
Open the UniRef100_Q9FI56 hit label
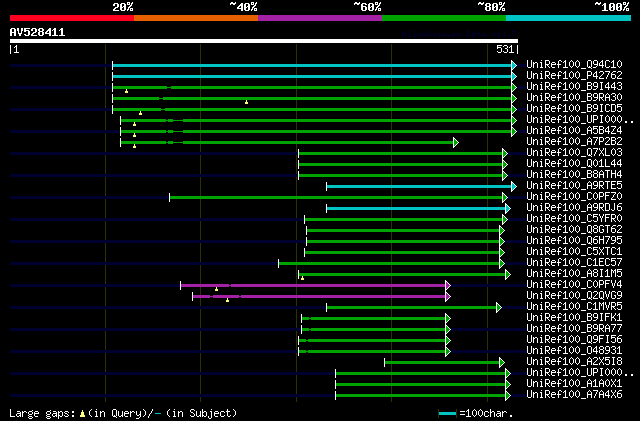tap(574, 340)
